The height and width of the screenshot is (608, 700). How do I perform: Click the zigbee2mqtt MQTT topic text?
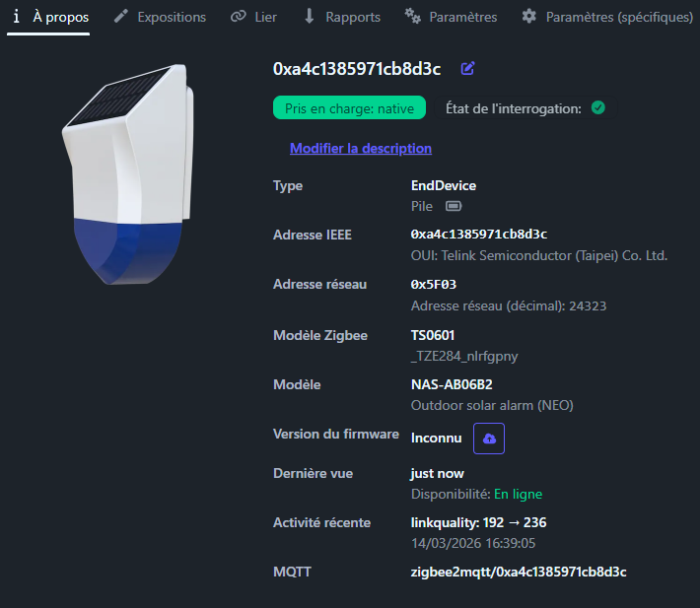point(518,572)
